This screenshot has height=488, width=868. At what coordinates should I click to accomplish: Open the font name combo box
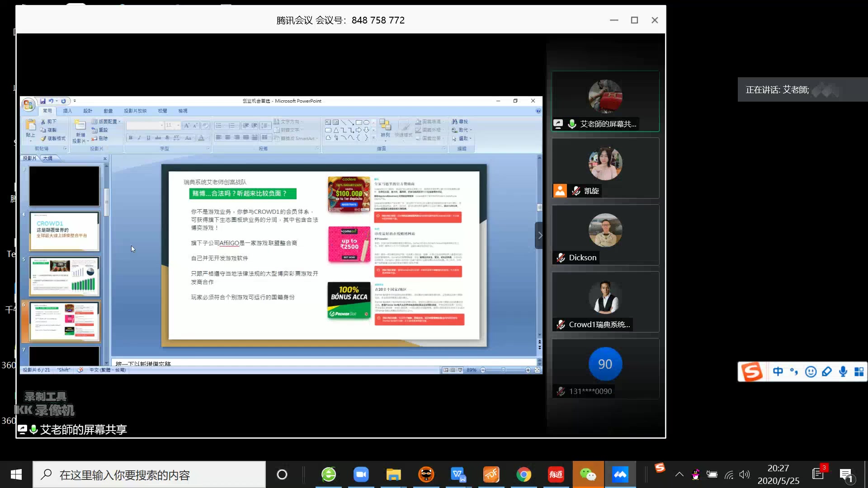(145, 125)
